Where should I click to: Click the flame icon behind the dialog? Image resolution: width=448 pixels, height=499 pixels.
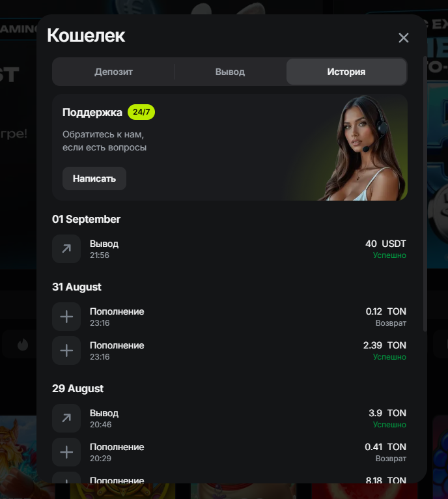[23, 345]
